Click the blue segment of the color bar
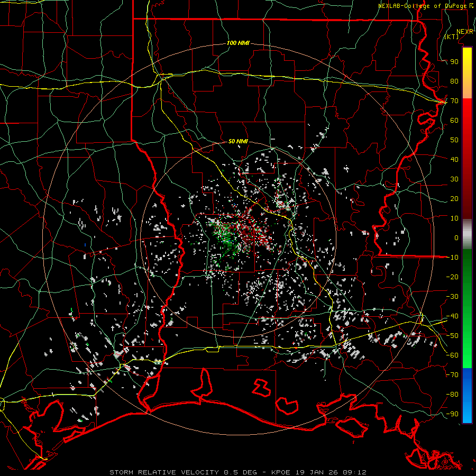Image resolution: width=476 pixels, height=476 pixels. click(467, 395)
